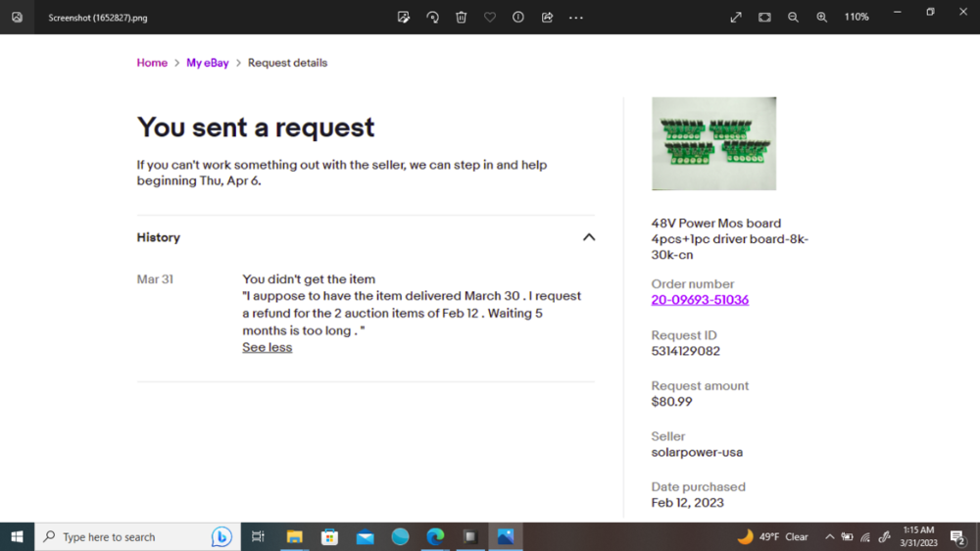The image size is (980, 551).
Task: Click the seller name solarpower-usa
Action: click(x=697, y=452)
